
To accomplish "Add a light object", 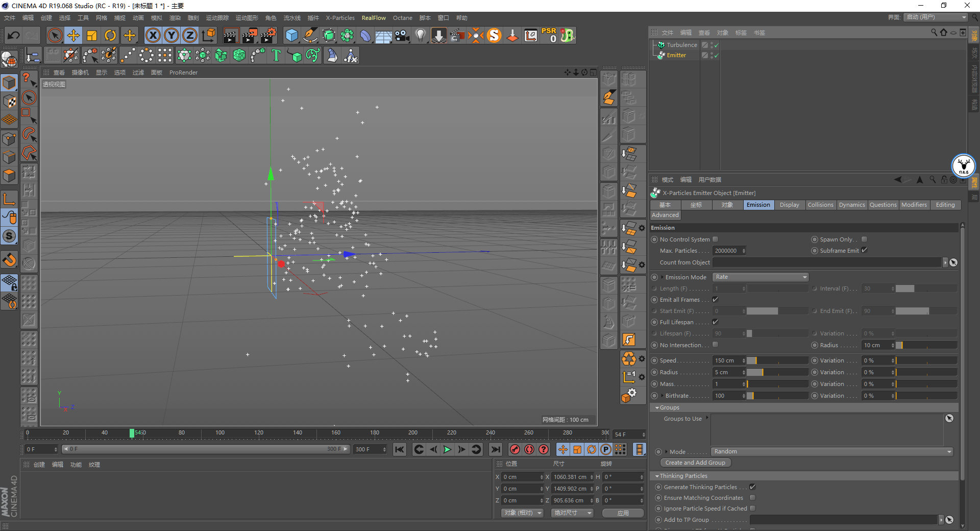I will [420, 35].
